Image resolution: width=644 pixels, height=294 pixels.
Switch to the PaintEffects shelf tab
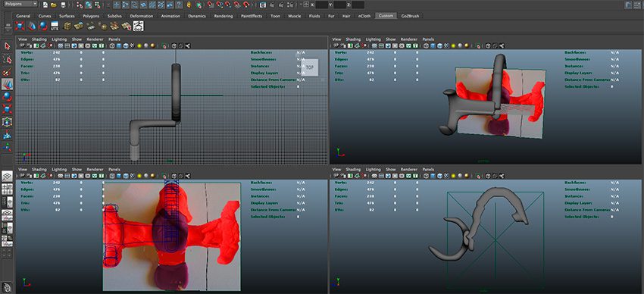(x=252, y=16)
